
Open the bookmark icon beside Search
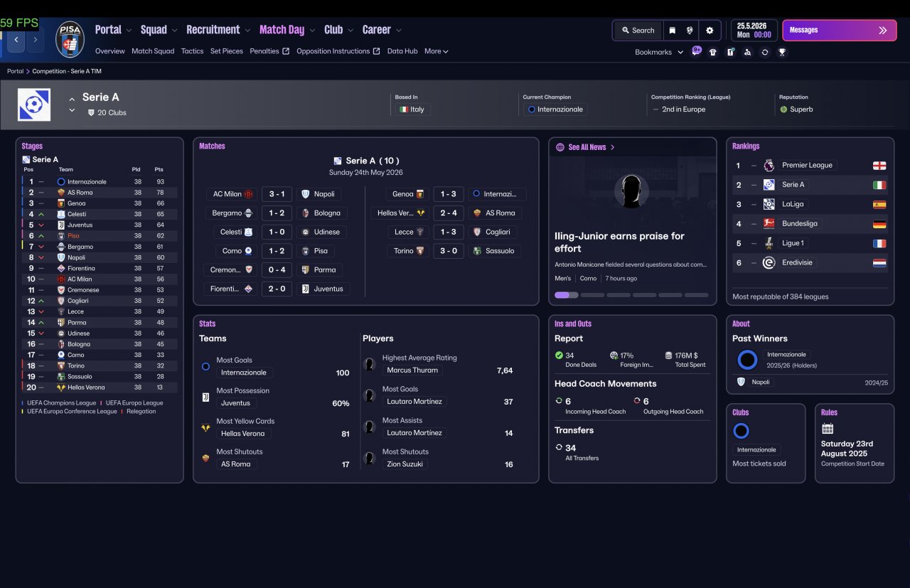coord(672,31)
